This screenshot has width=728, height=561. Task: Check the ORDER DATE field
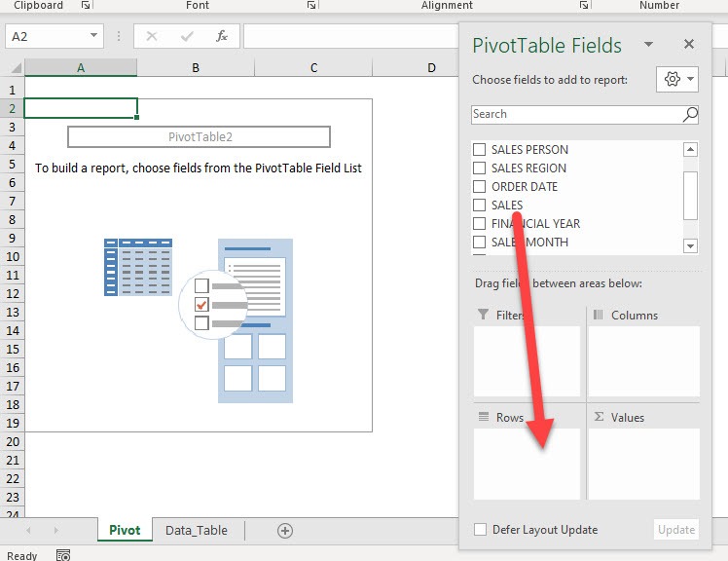(x=479, y=186)
